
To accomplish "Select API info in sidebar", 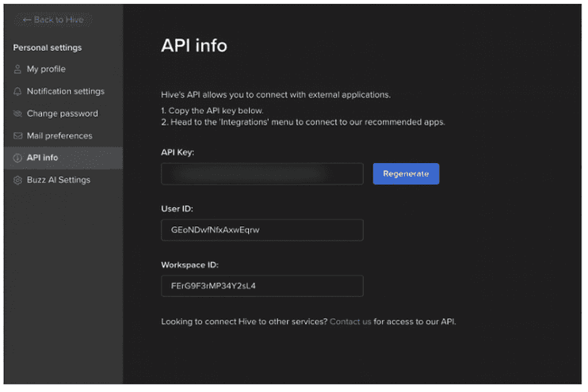I will tap(63, 158).
